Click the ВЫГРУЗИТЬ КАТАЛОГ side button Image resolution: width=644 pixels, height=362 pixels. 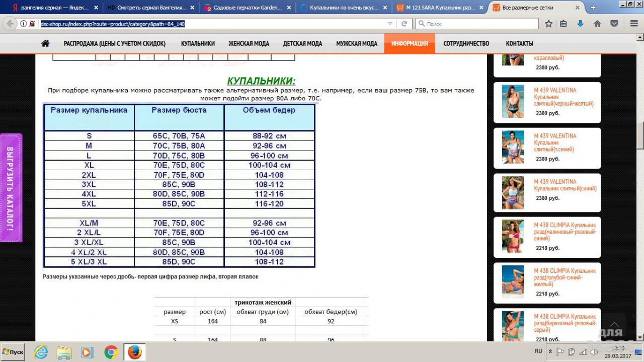(11, 188)
